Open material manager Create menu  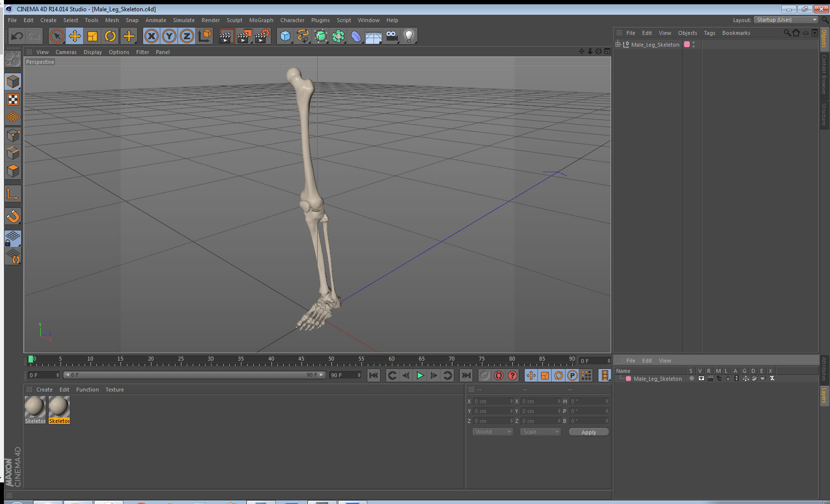pyautogui.click(x=44, y=390)
